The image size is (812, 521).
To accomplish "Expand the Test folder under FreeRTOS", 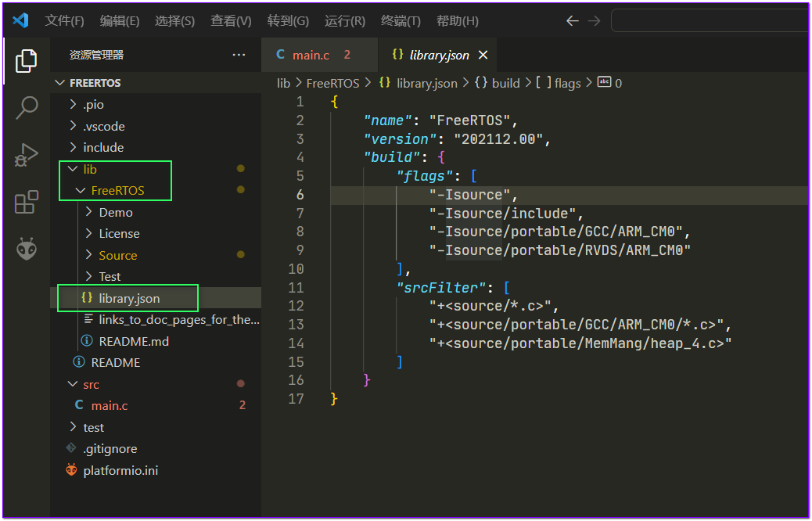I will click(x=89, y=277).
